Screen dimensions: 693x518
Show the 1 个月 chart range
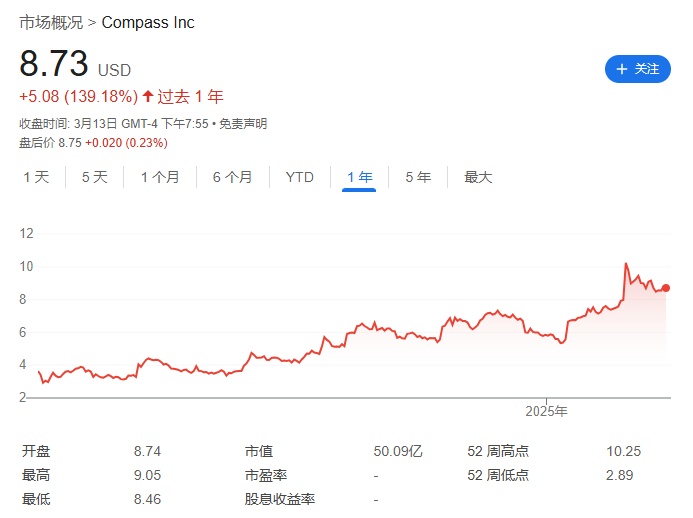(x=160, y=177)
